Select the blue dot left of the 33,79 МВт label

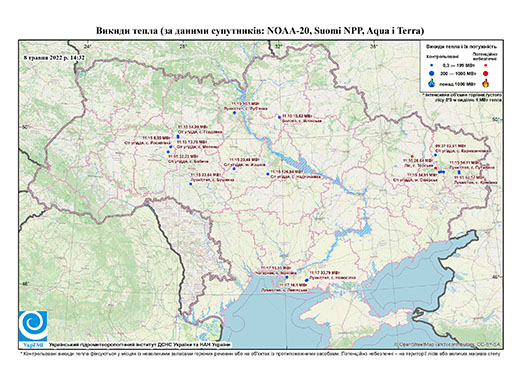307,280
